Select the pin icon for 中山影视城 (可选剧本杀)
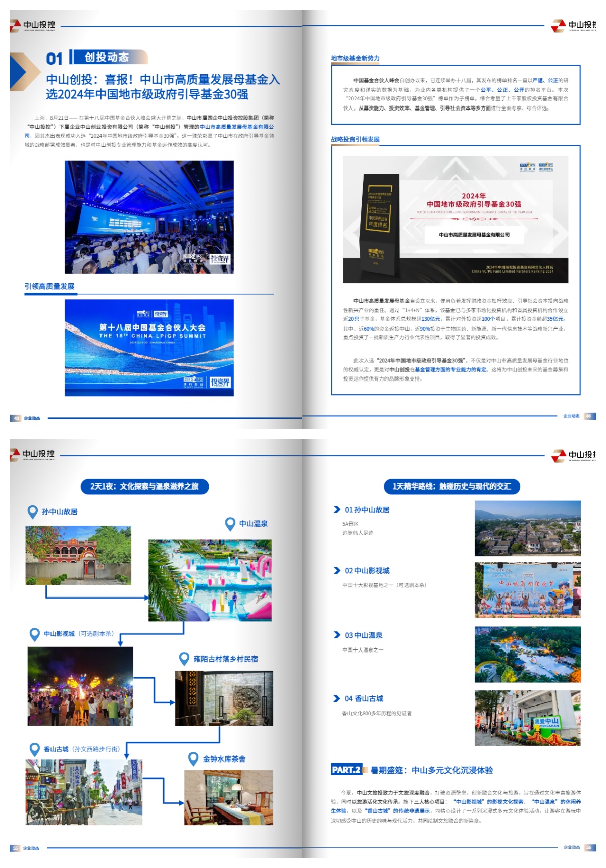This screenshot has height=868, width=606. click(34, 634)
